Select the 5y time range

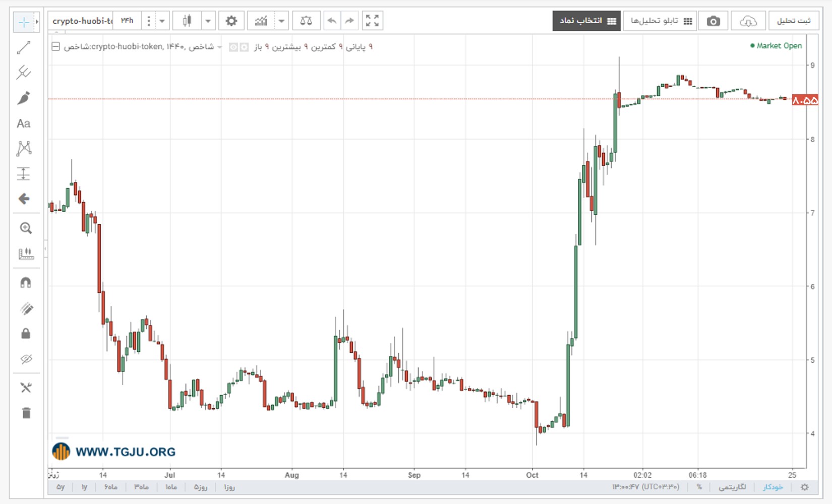point(61,487)
